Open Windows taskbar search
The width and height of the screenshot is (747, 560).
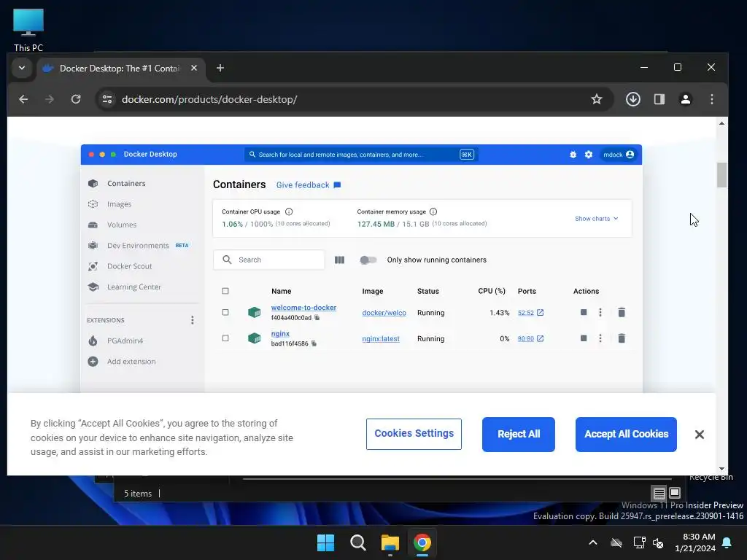[357, 542]
